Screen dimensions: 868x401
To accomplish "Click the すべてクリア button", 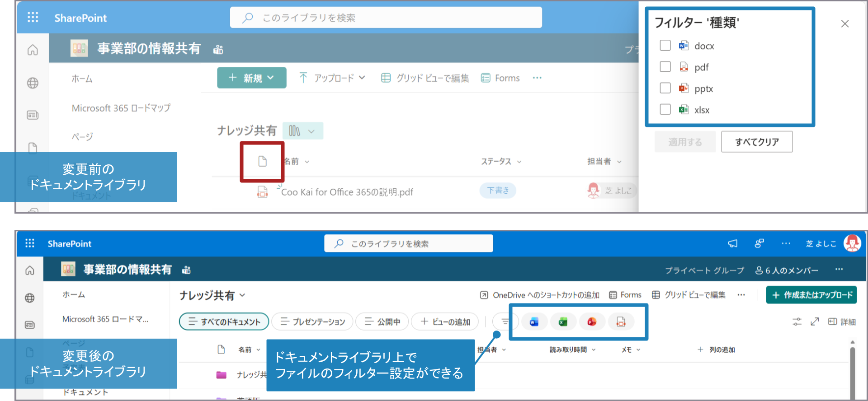I will (756, 142).
